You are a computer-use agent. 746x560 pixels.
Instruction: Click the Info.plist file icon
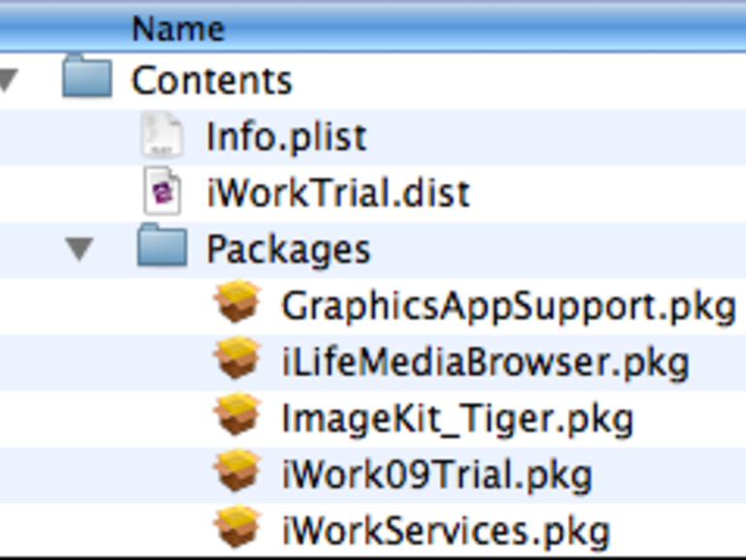[x=162, y=135]
